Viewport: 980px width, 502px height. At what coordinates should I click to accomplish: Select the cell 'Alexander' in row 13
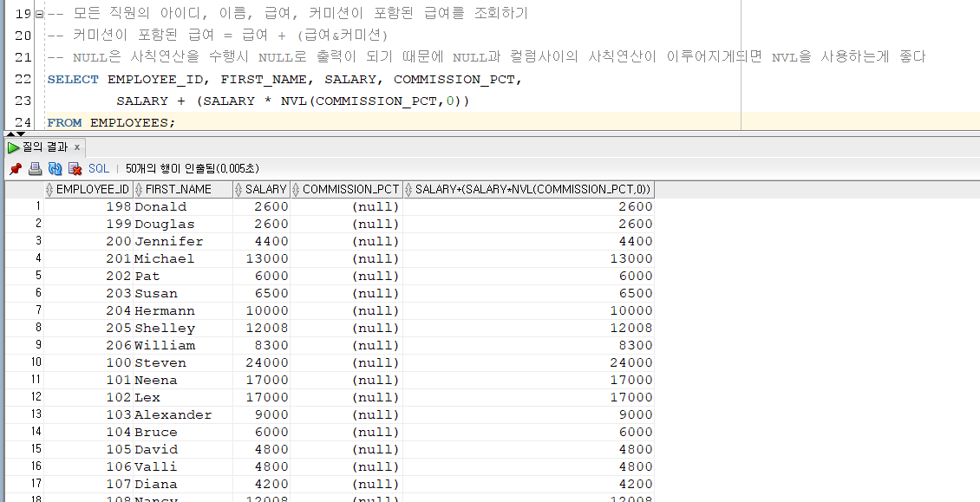182,414
